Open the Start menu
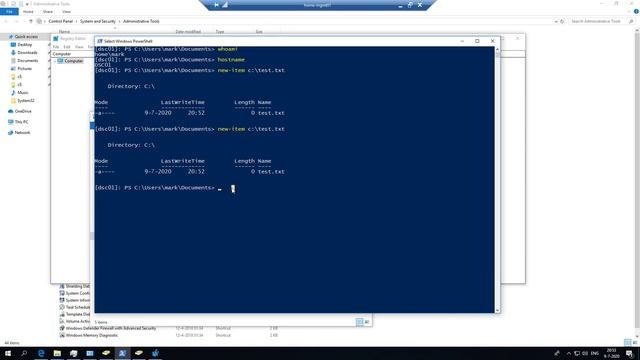The height and width of the screenshot is (360, 640). 7,353
